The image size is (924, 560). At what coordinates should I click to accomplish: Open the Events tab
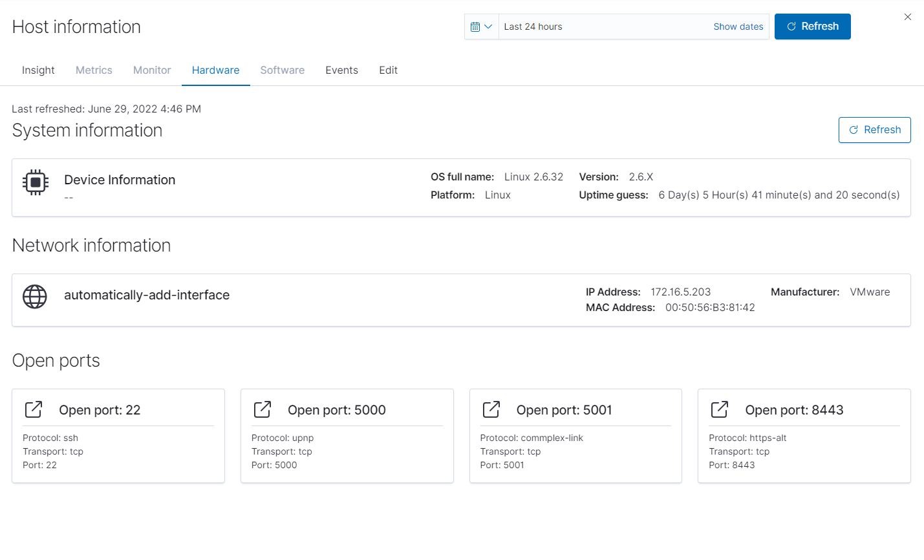click(x=342, y=70)
